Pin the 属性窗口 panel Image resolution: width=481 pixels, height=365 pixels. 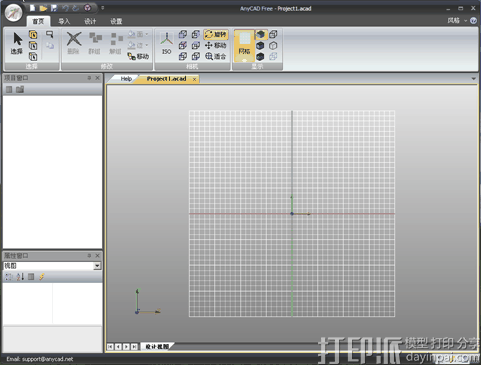tap(89, 255)
